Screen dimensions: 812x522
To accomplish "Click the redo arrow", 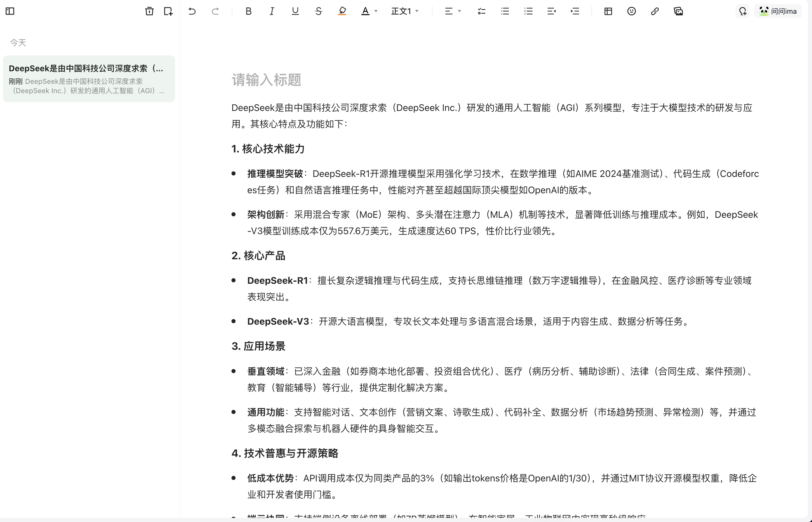I will 215,11.
